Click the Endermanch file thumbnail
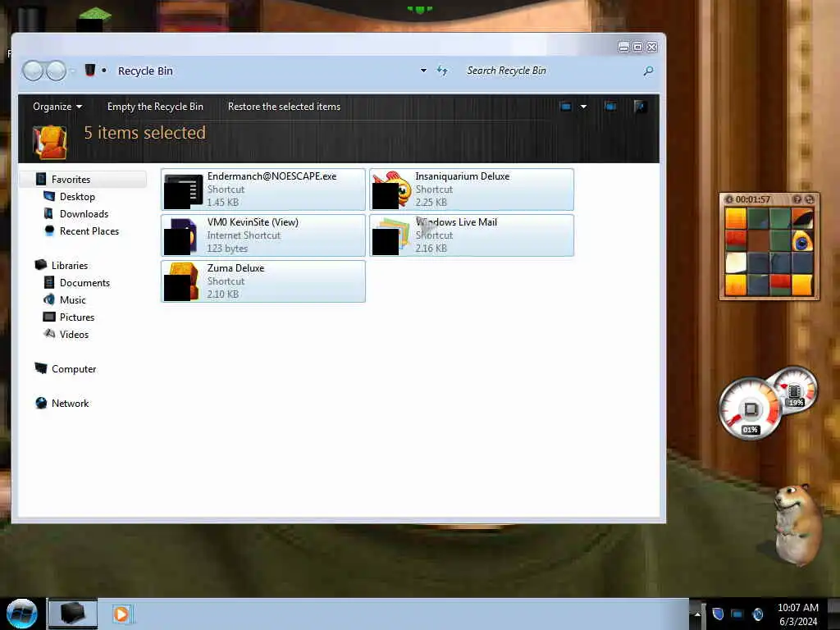This screenshot has height=630, width=840. pos(184,190)
